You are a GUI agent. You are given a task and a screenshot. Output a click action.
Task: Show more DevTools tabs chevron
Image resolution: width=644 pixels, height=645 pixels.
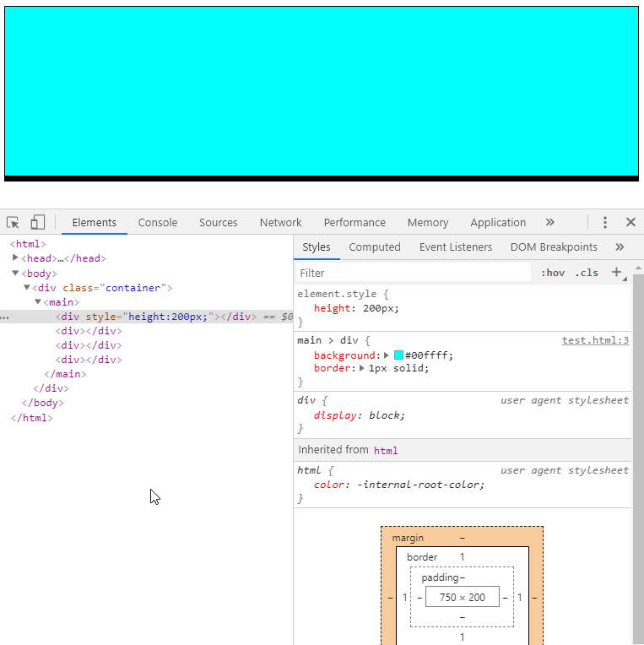click(x=549, y=222)
